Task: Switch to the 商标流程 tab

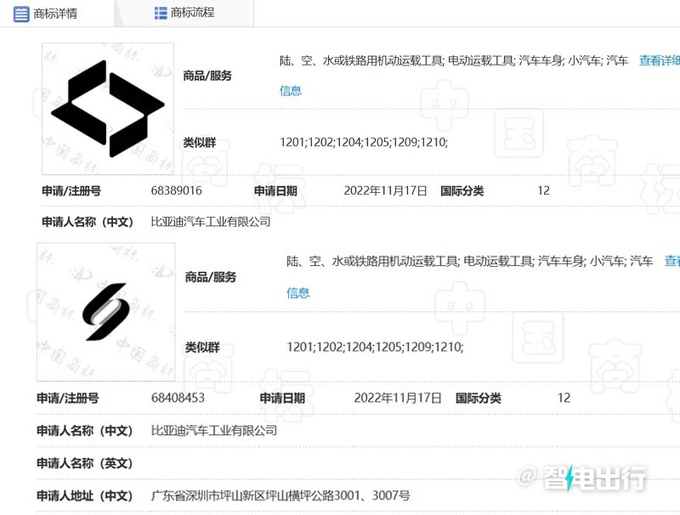Action: (184, 13)
